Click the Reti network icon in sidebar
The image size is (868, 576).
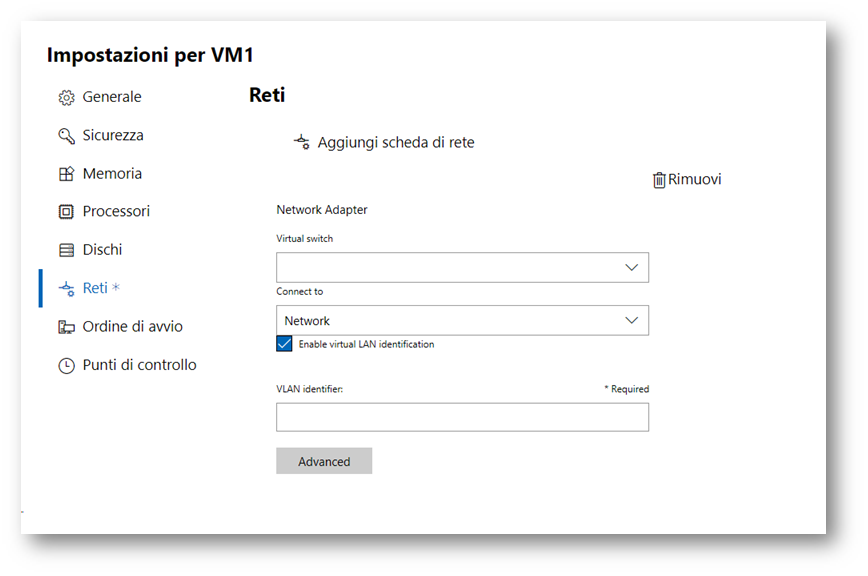pyautogui.click(x=66, y=288)
